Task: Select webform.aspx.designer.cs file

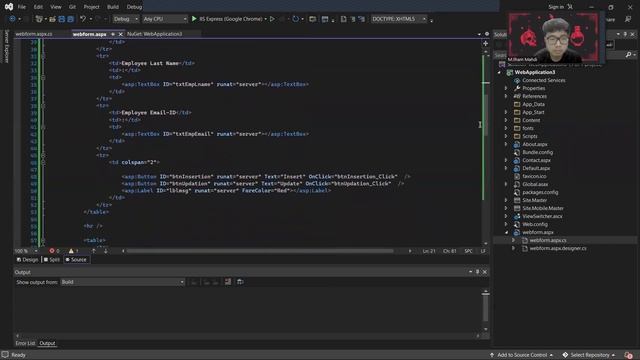Action: pyautogui.click(x=558, y=249)
